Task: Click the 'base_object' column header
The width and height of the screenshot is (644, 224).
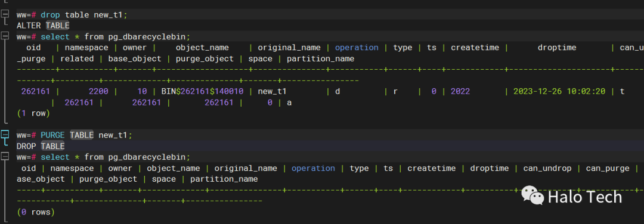Action: 135,58
